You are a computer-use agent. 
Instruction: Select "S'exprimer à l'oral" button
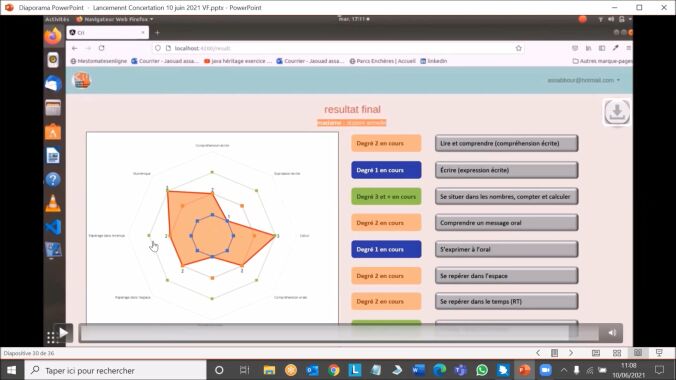click(x=507, y=249)
